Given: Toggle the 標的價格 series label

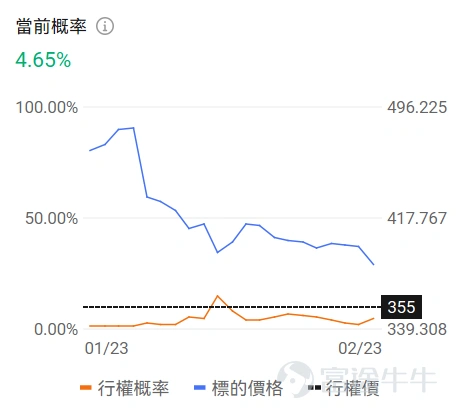Looking at the screenshot, I should click(248, 388).
